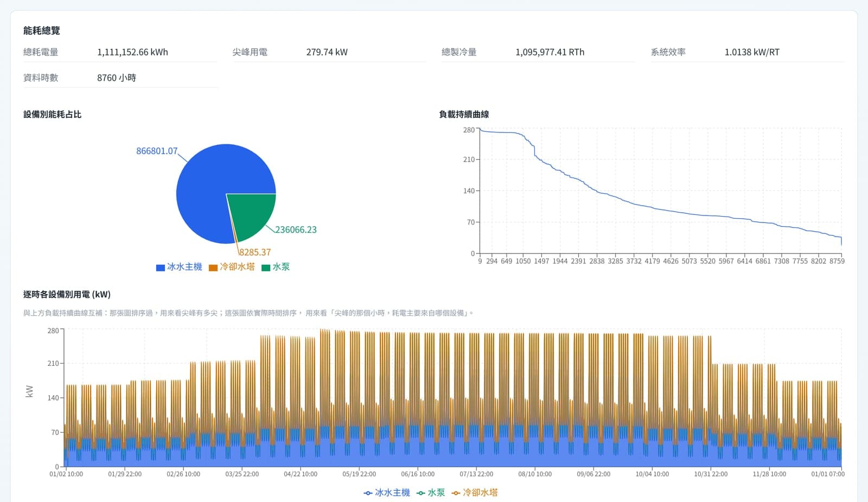This screenshot has width=868, height=502.
Task: Toggle 水泵 series in pie chart legend
Action: pyautogui.click(x=276, y=267)
